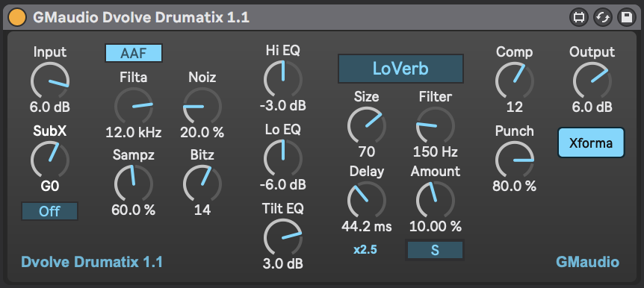Click the Show/Hide Macro controls icon
This screenshot has width=644, height=288.
(579, 18)
